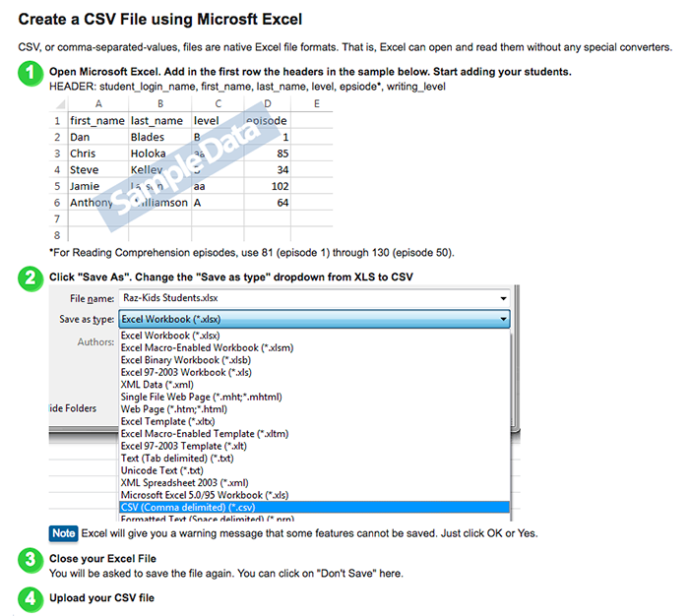Click row 1 header number

[x=57, y=121]
